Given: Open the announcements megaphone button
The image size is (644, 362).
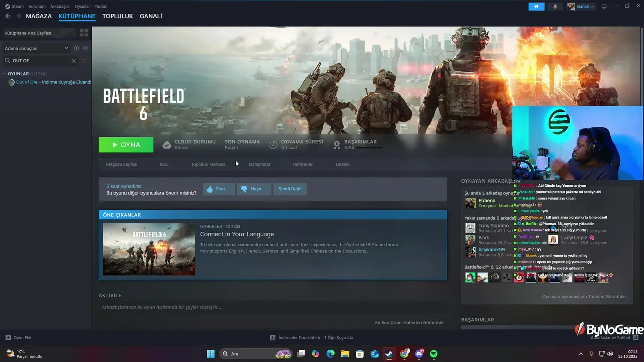Looking at the screenshot, I should pyautogui.click(x=536, y=7).
